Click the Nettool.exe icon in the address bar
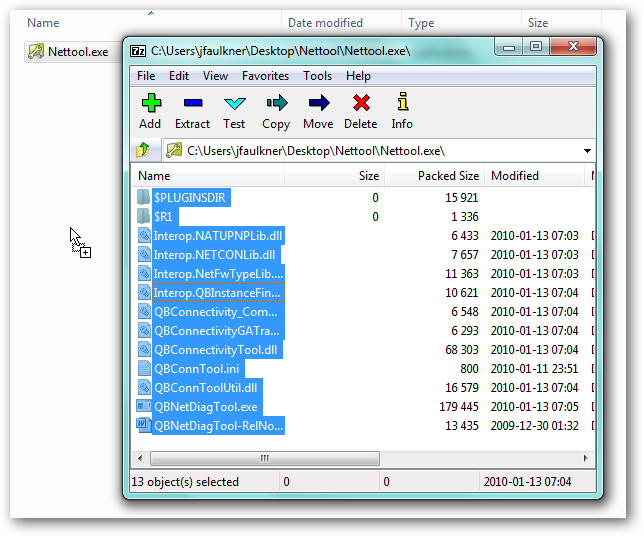The image size is (644, 536). click(x=174, y=150)
